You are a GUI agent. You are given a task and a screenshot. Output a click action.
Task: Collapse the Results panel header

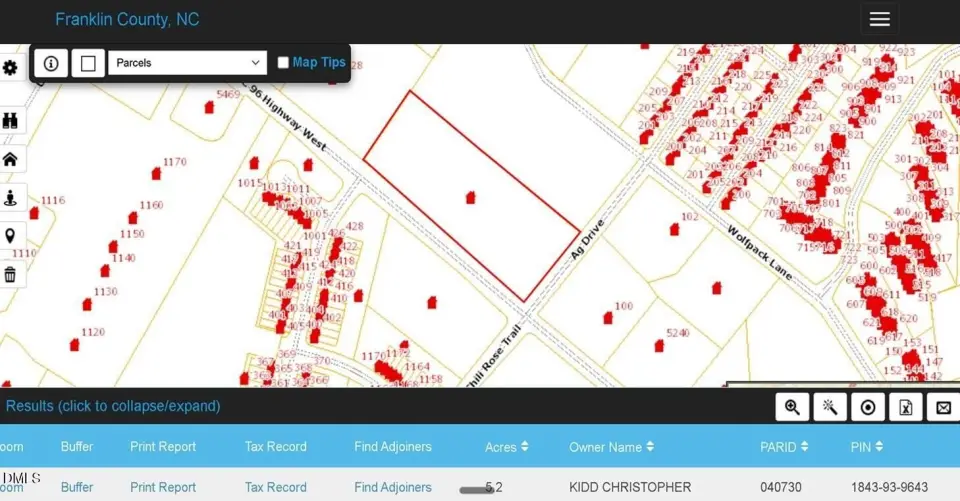(113, 406)
